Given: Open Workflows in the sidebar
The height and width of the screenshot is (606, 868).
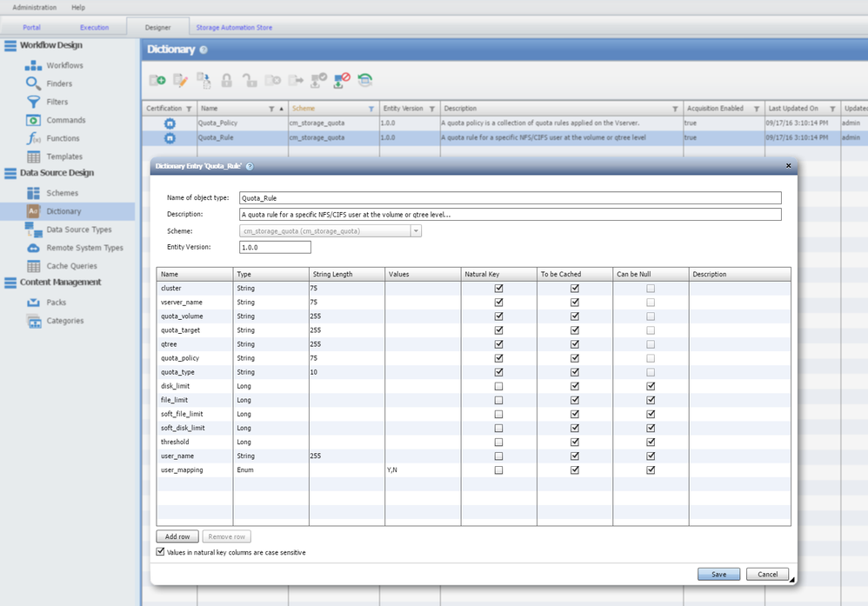Looking at the screenshot, I should coord(64,65).
